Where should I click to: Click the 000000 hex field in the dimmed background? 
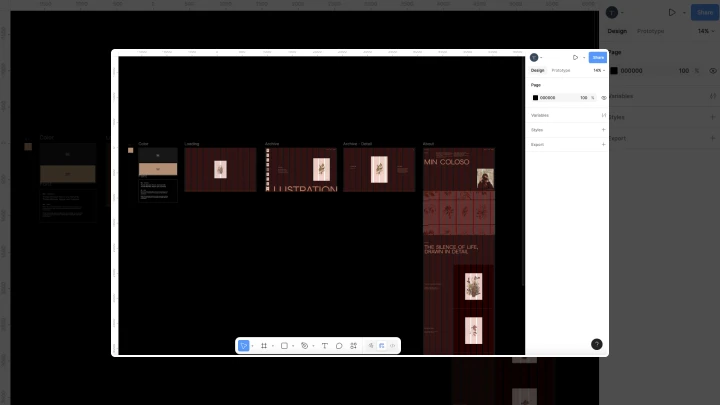(x=631, y=71)
